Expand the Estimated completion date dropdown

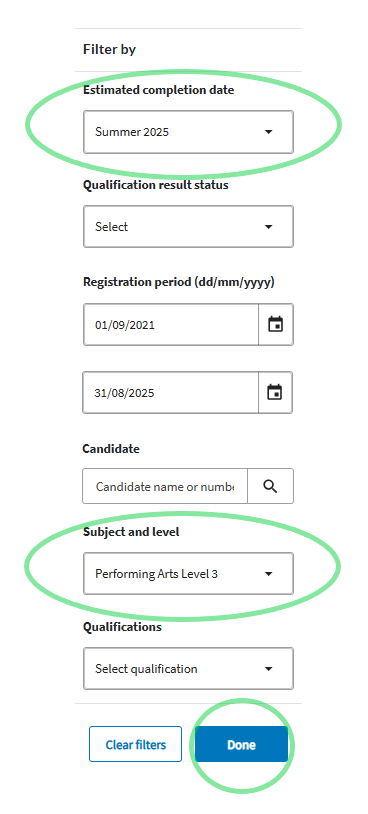tap(188, 132)
